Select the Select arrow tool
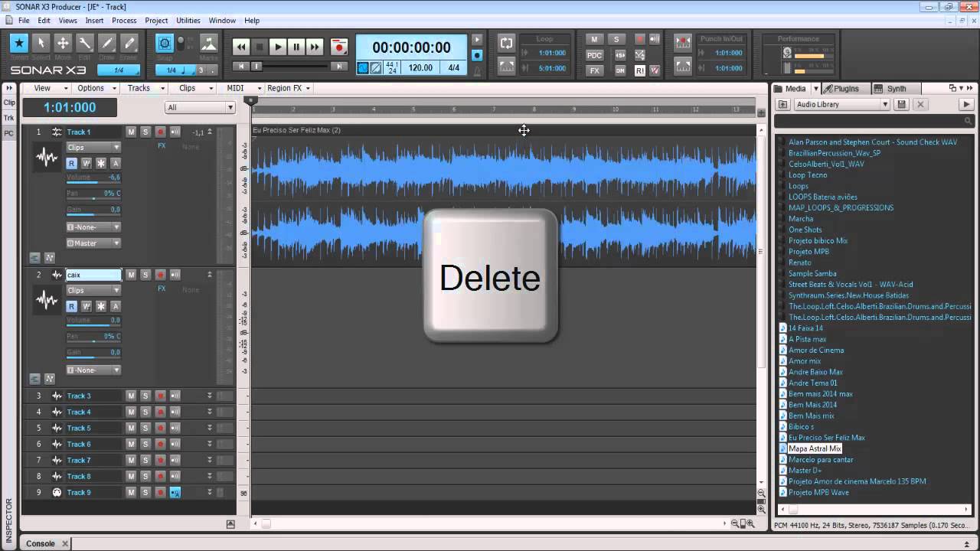980x551 pixels. pos(41,44)
